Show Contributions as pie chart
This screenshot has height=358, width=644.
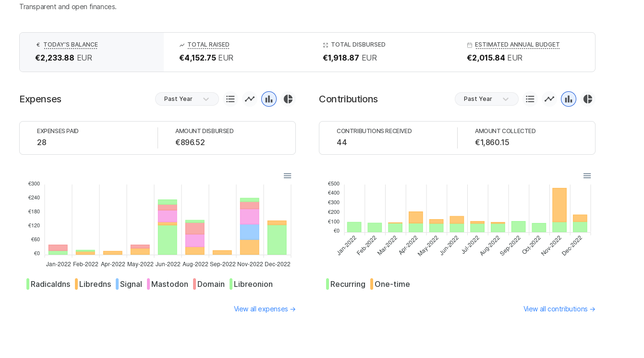588,99
